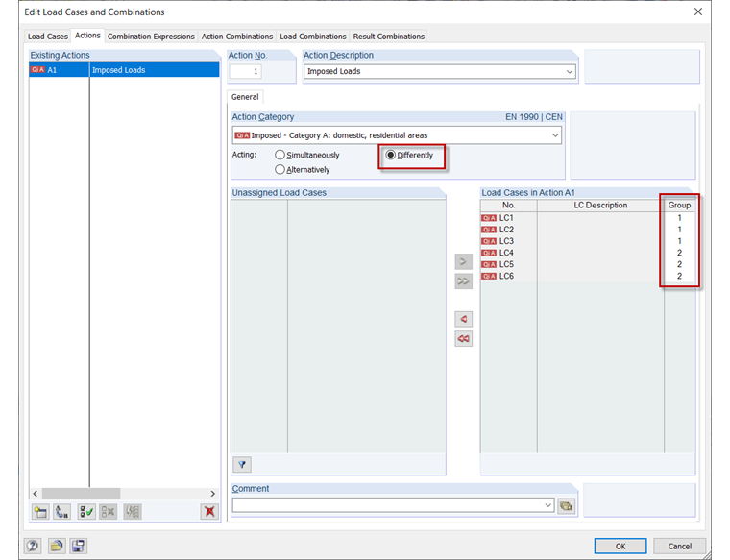This screenshot has height=560, width=730.
Task: Select the General sub-tab
Action: pos(245,97)
